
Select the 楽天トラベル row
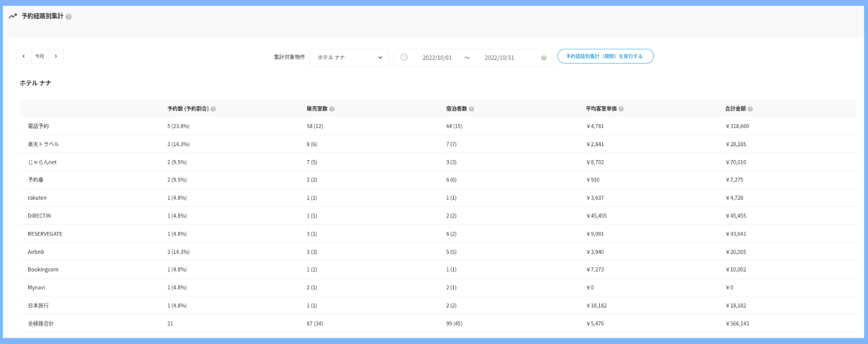43,144
